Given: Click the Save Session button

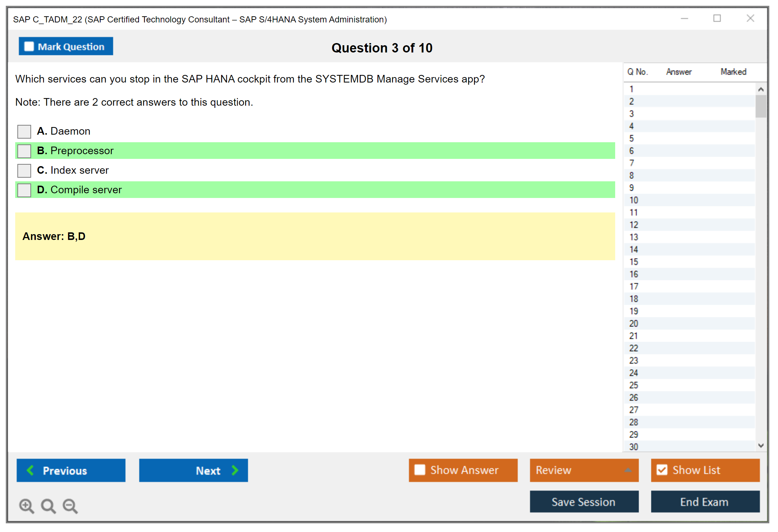Looking at the screenshot, I should coord(584,502).
